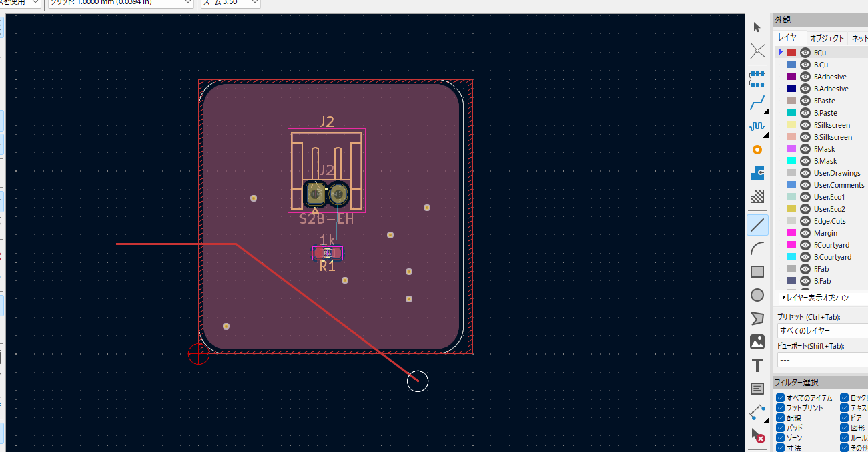The height and width of the screenshot is (452, 868).
Task: Toggle the フットプリント filter checkbox
Action: 780,408
